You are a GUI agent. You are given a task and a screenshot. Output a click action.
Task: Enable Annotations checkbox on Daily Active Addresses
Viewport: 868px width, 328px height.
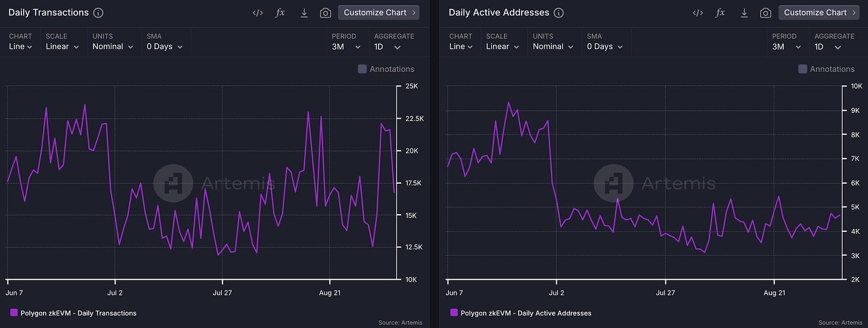click(802, 69)
